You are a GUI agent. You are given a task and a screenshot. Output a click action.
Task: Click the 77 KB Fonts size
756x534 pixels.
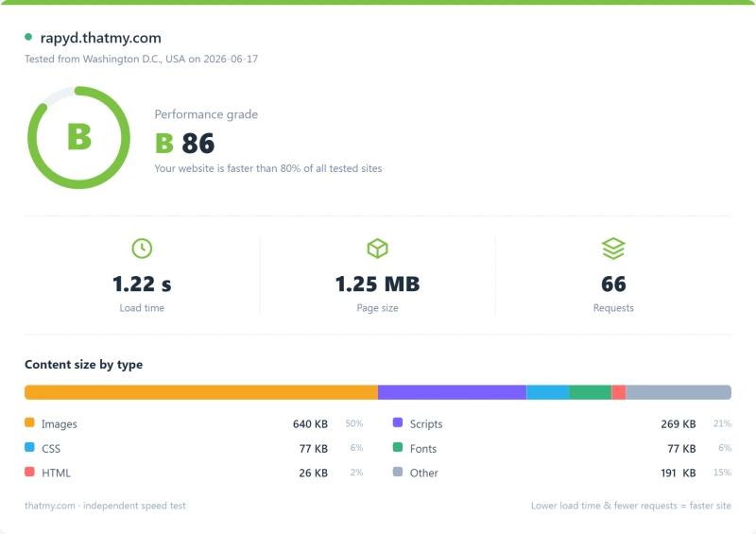click(x=681, y=449)
